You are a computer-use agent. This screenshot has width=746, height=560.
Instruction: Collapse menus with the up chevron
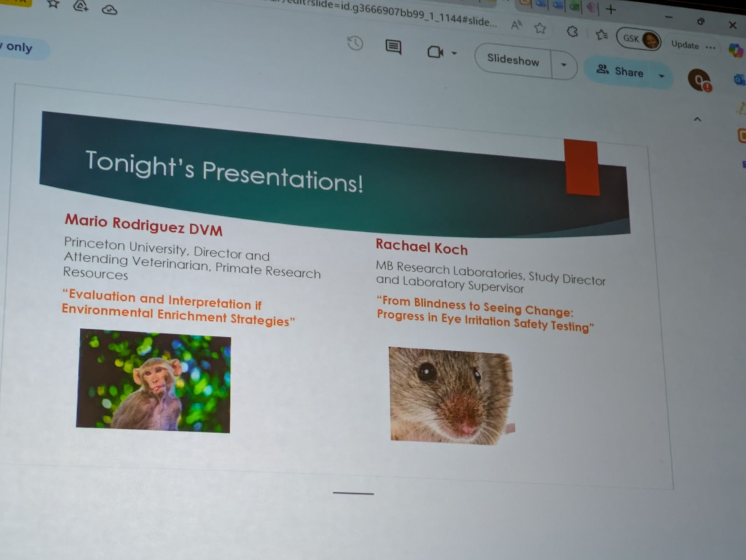pos(697,120)
